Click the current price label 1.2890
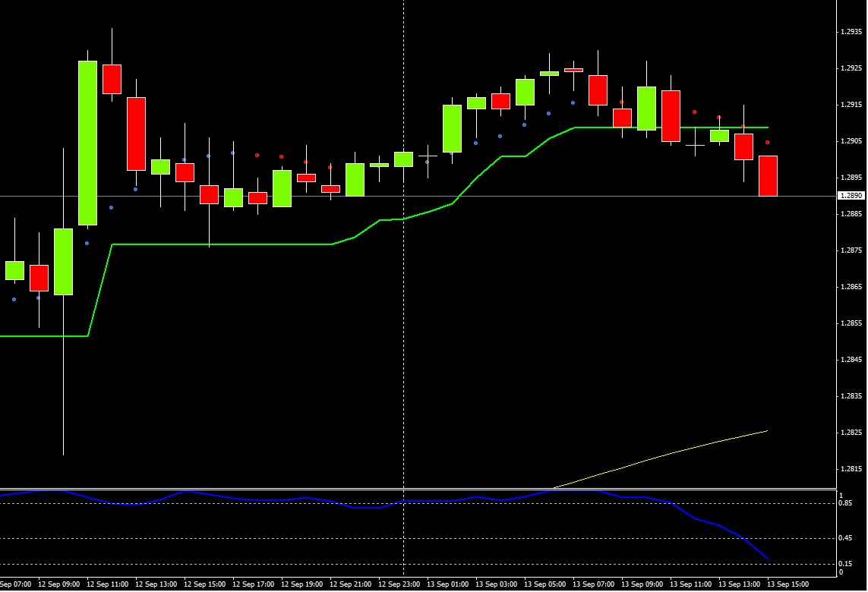Image resolution: width=868 pixels, height=592 pixels. [x=851, y=196]
